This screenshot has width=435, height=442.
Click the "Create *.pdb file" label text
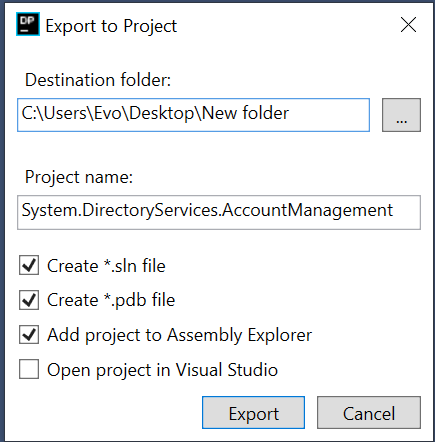coord(111,300)
